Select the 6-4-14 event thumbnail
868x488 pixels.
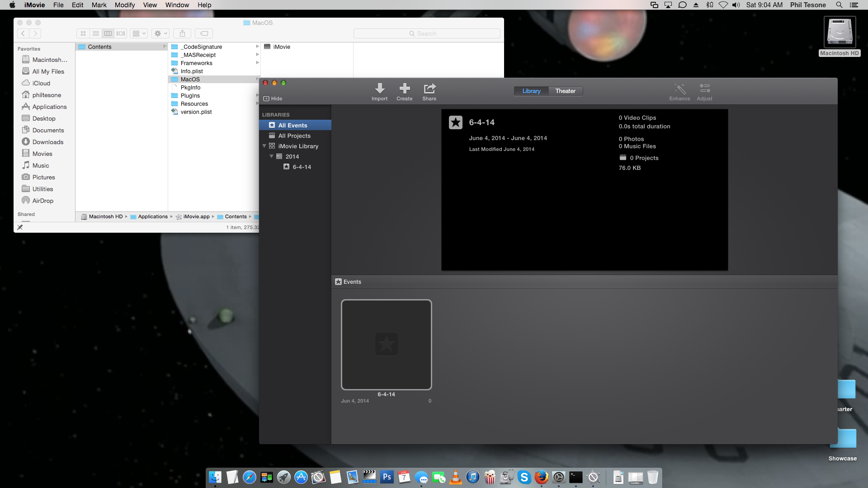point(387,344)
